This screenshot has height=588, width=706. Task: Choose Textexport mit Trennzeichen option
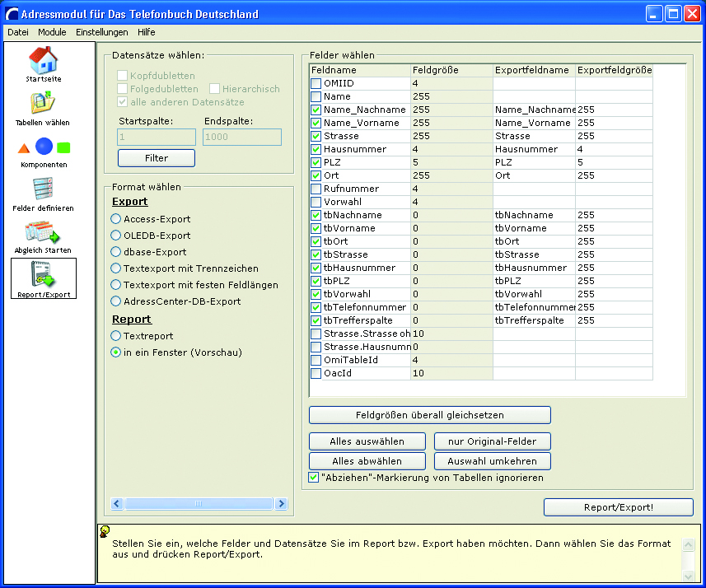tap(116, 268)
